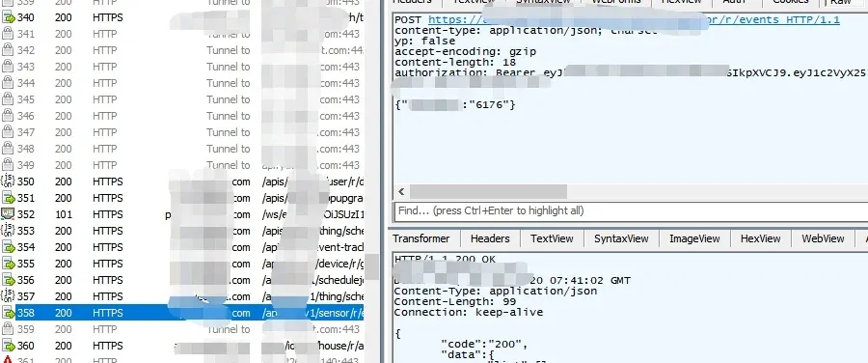Screen dimensions: 868x363
Task: Click the response 'Content-Type: application/json' line
Action: click(x=496, y=291)
